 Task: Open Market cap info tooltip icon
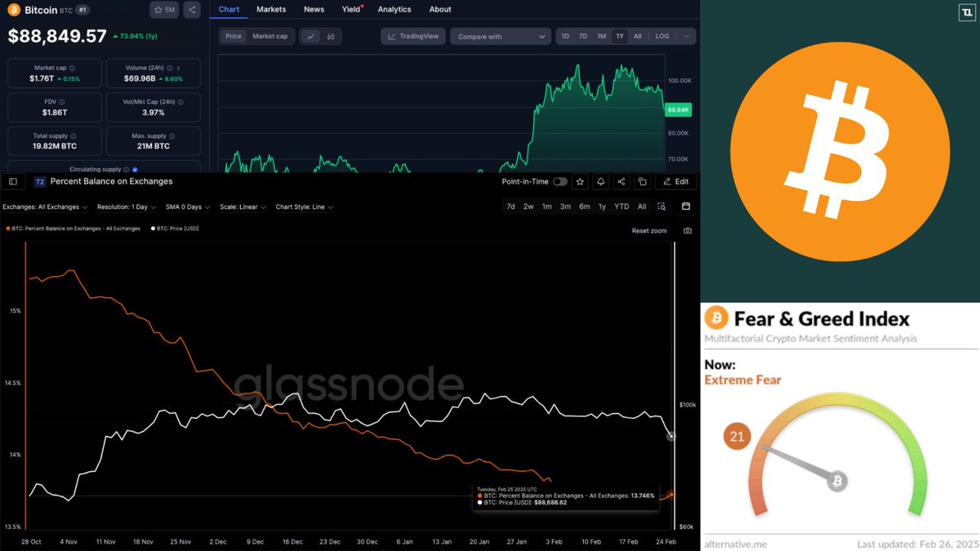point(72,69)
